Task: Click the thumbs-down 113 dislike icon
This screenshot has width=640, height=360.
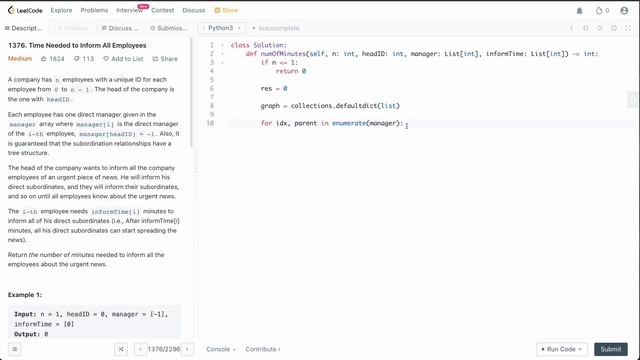Action: coord(76,59)
